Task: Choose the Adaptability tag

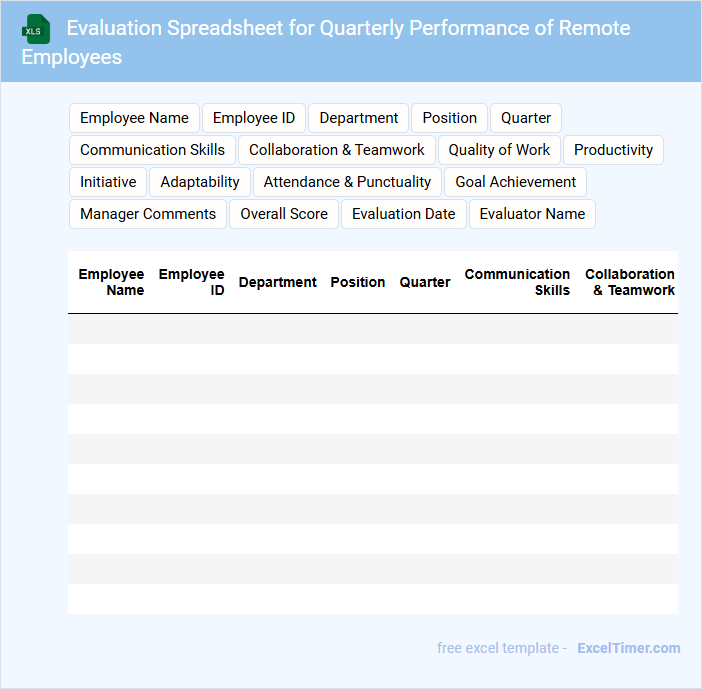Action: pos(200,182)
